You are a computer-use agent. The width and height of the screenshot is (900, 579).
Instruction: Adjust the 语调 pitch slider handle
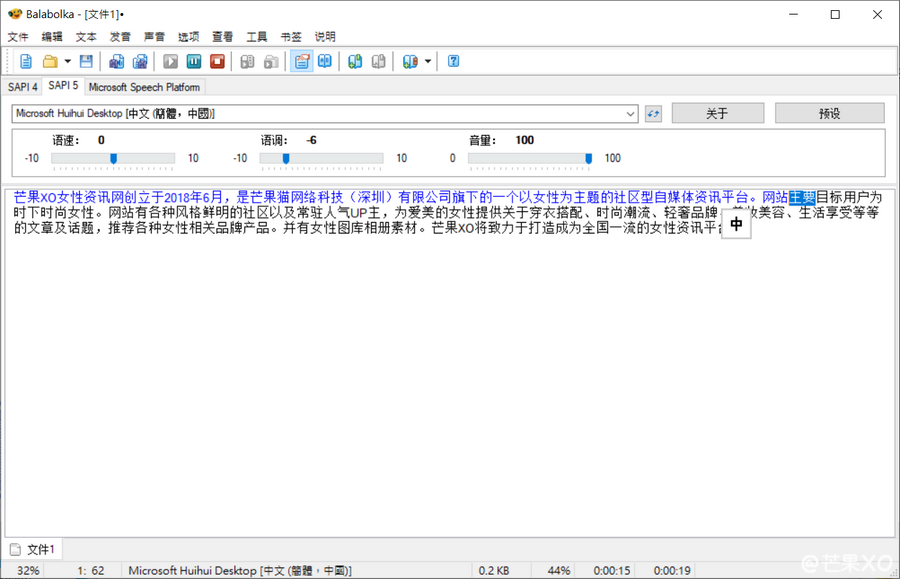(x=286, y=158)
